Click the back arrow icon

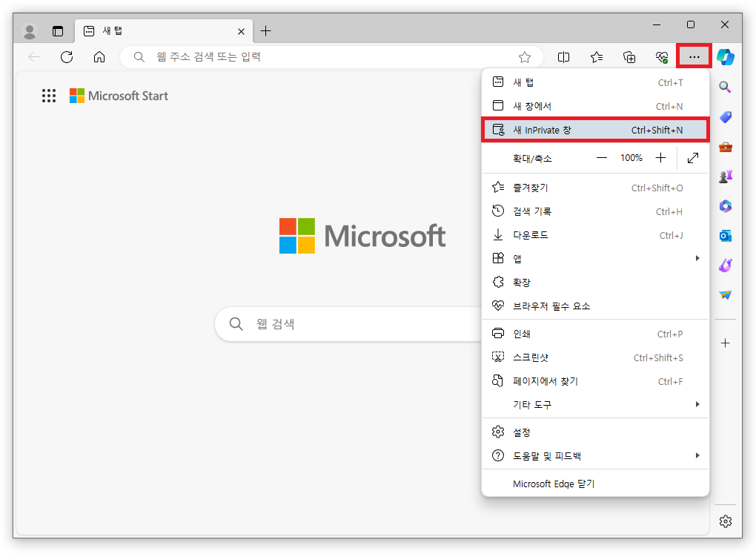point(34,57)
